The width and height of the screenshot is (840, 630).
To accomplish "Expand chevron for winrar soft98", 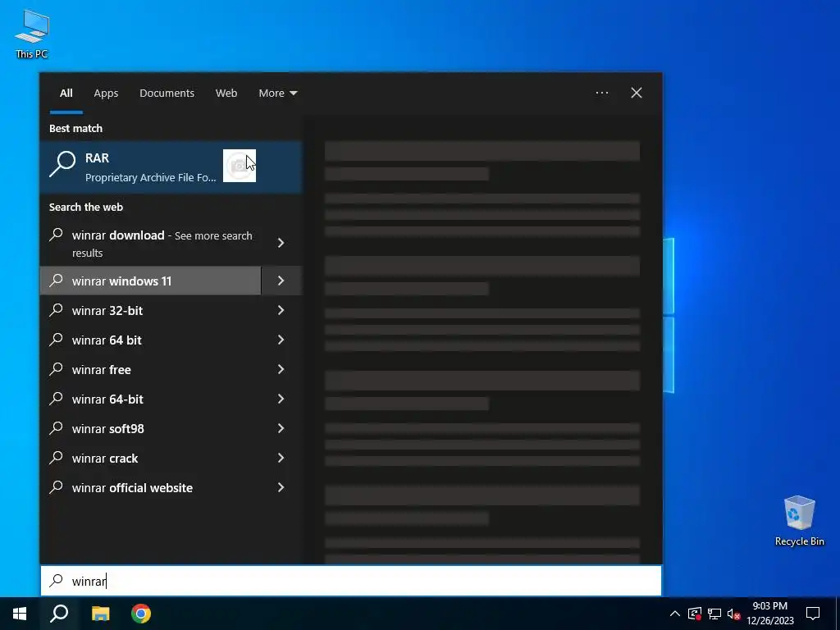I will [281, 428].
